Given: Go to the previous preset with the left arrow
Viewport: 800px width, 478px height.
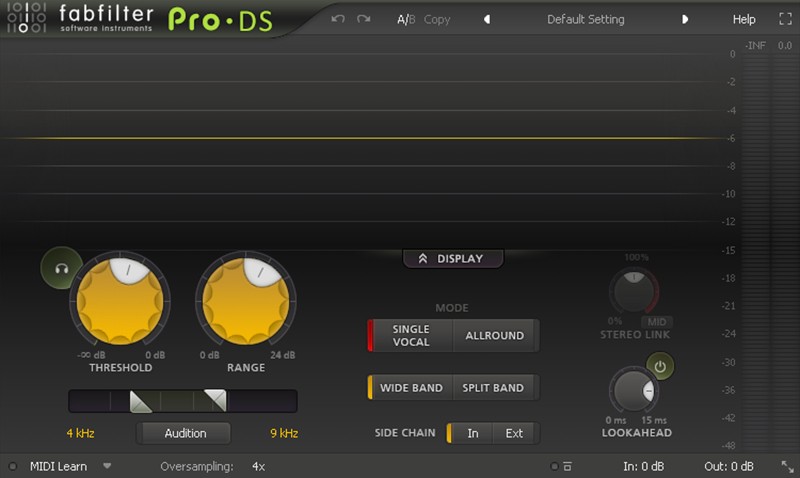Looking at the screenshot, I should (x=487, y=19).
